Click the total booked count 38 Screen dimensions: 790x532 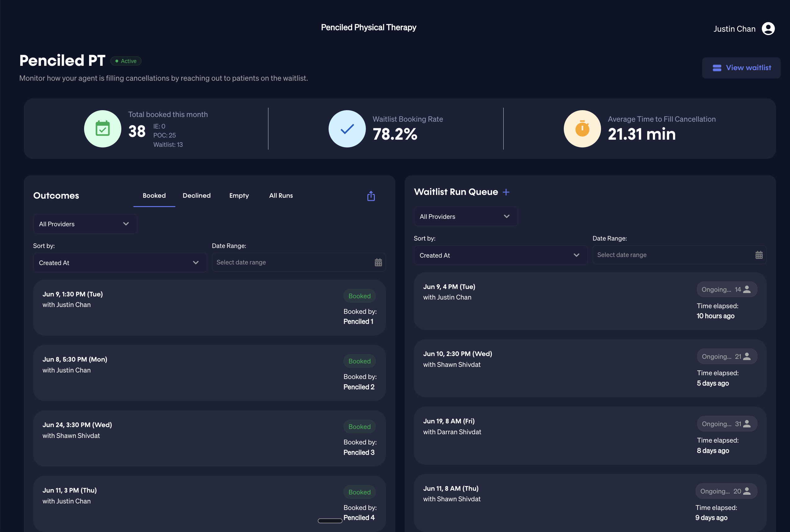137,131
